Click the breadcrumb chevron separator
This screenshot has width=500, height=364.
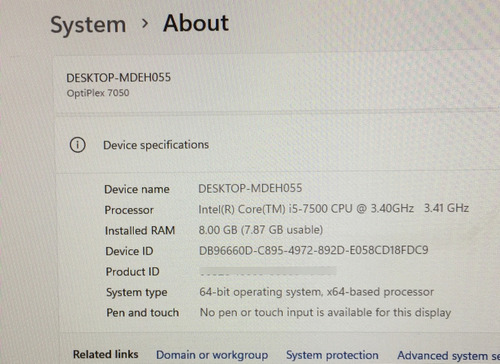[x=145, y=23]
